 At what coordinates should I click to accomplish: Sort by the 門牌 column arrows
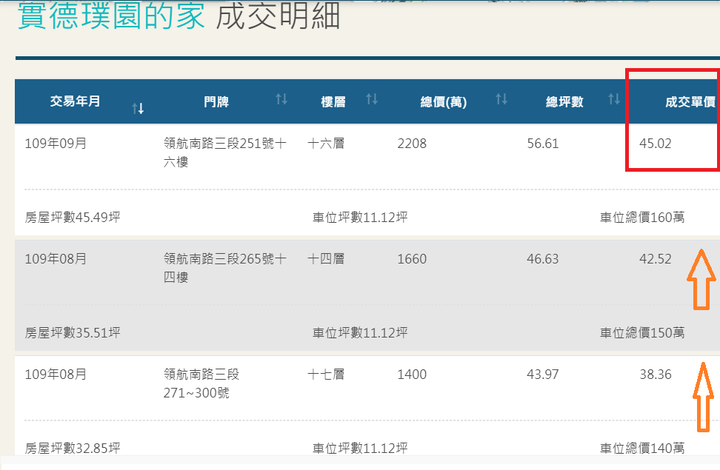click(x=281, y=99)
